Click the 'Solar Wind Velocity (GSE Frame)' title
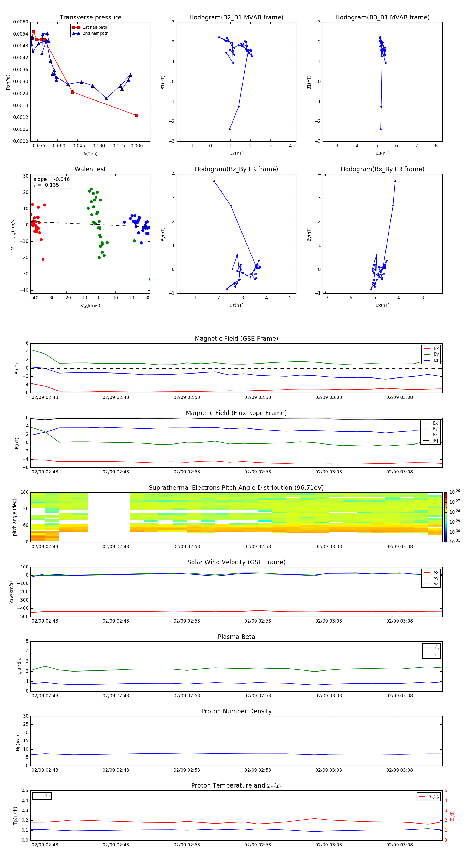The height and width of the screenshot is (868, 473). pyautogui.click(x=236, y=562)
